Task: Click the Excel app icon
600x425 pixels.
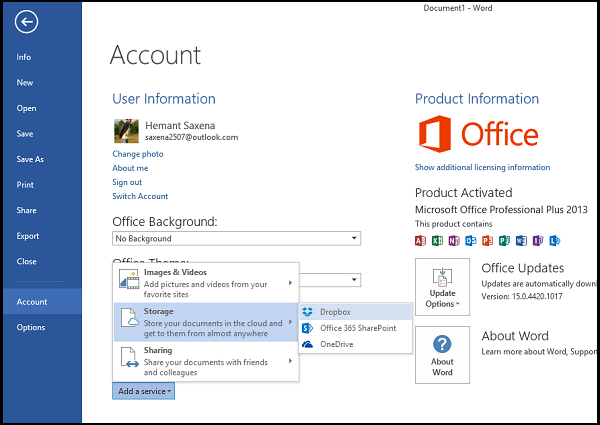Action: click(437, 241)
